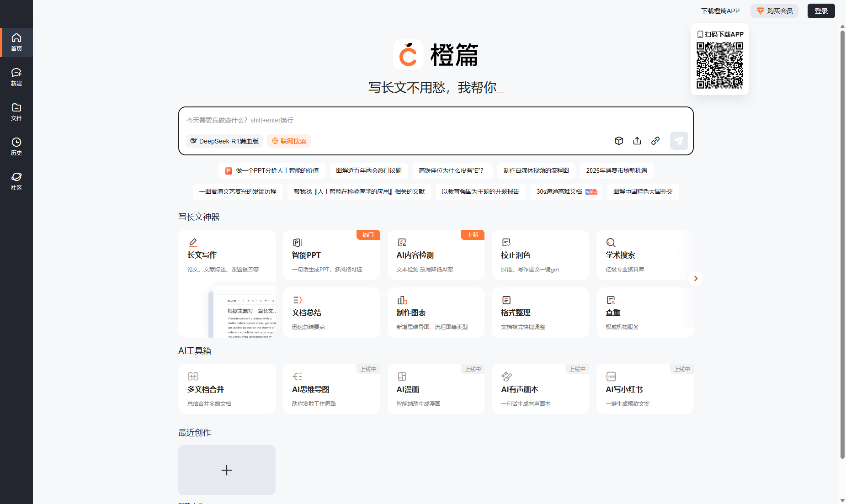Click the attach link paperclip icon

point(656,141)
